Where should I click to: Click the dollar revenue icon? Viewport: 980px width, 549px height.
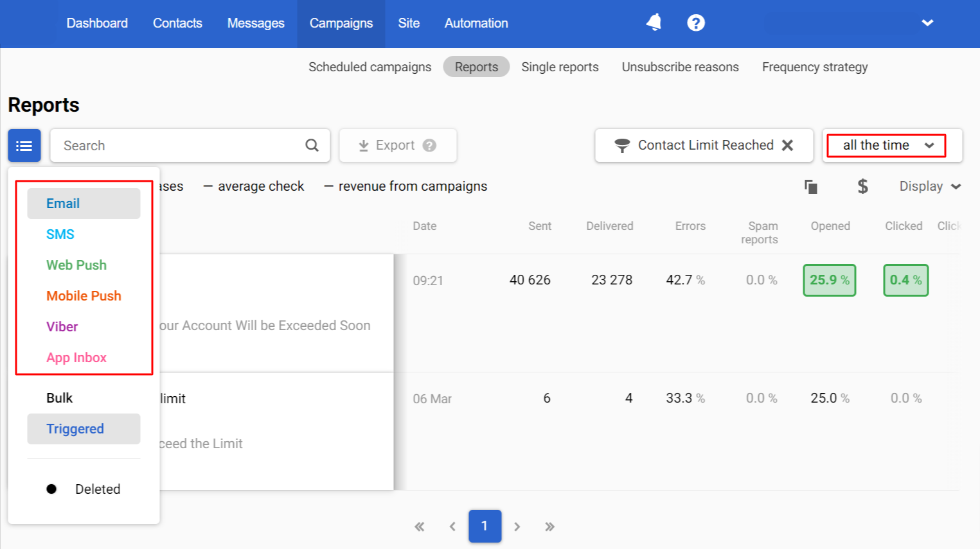coord(862,186)
